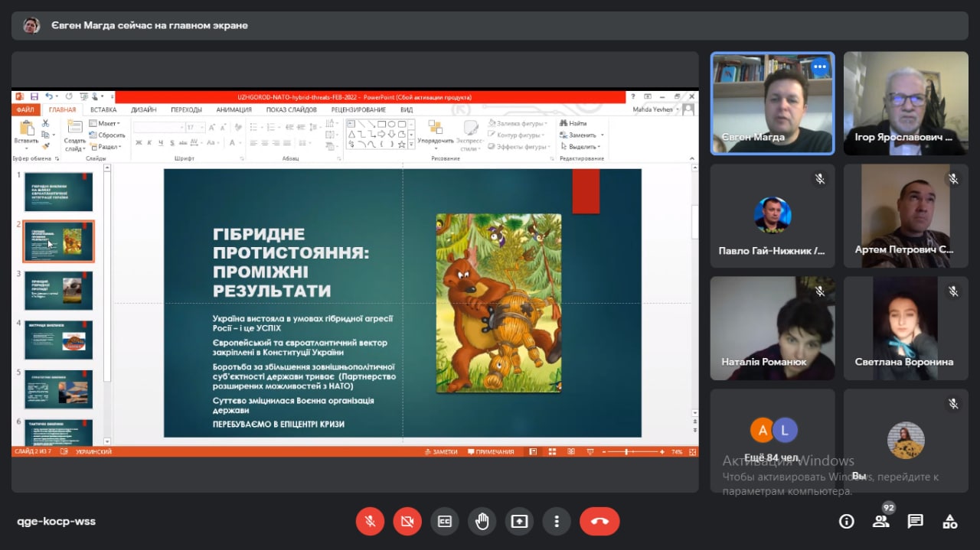This screenshot has height=550, width=980.
Task: Toggle the camera on/off button
Action: click(x=407, y=522)
